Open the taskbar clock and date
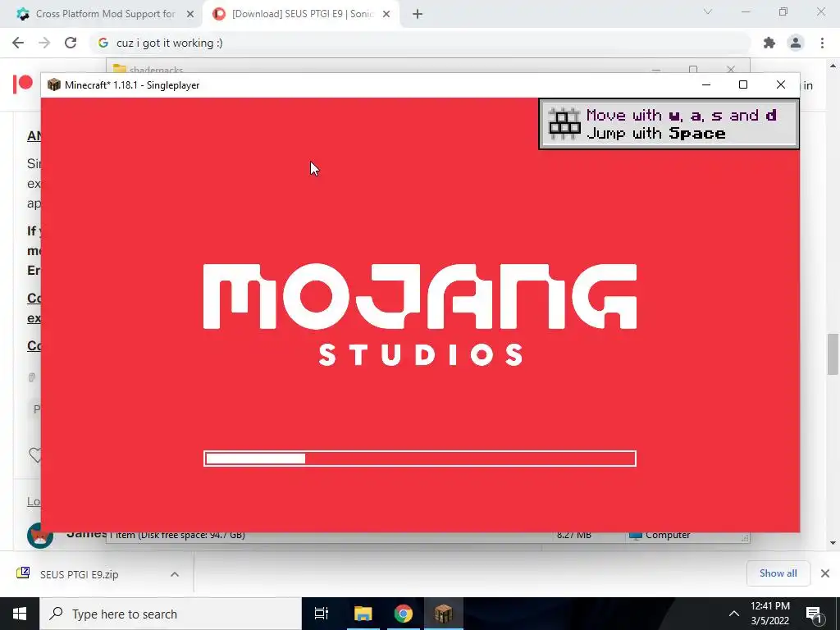The image size is (840, 630). (769, 614)
